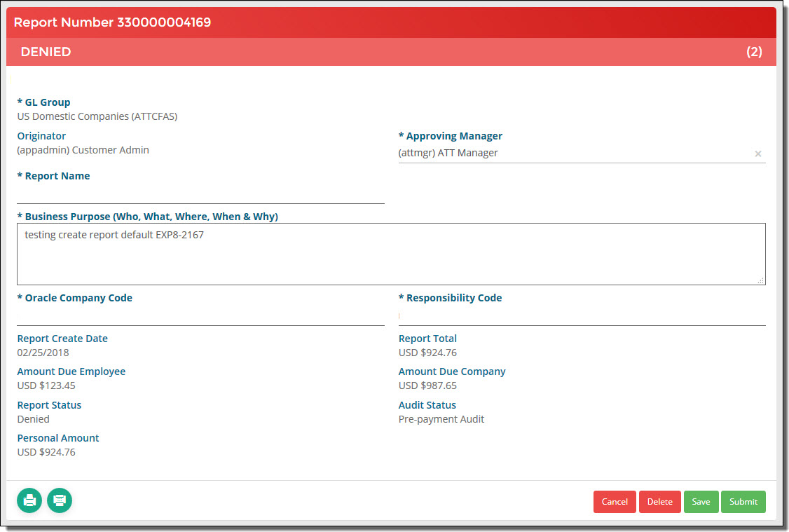Click the GL Group US Domestic Companies value
Viewport: 789px width, 532px height.
pos(97,116)
